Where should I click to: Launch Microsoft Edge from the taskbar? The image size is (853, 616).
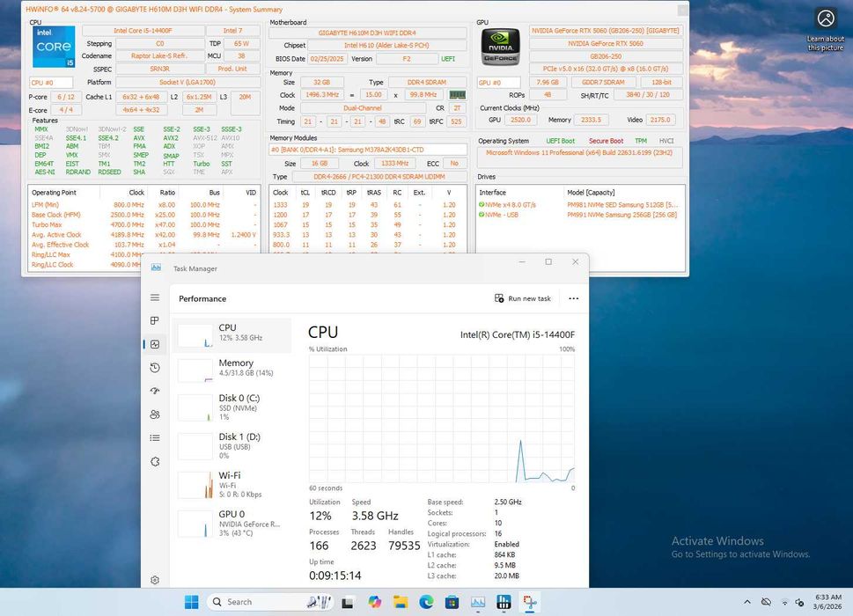[x=426, y=602]
